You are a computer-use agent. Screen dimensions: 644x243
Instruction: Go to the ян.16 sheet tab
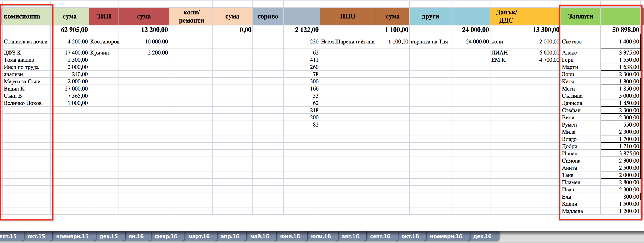point(136,236)
